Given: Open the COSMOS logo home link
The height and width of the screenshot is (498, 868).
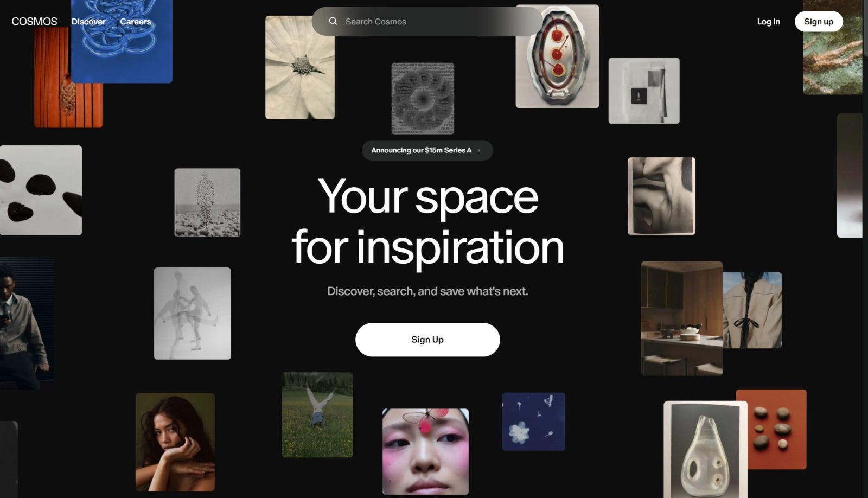Looking at the screenshot, I should 34,21.
